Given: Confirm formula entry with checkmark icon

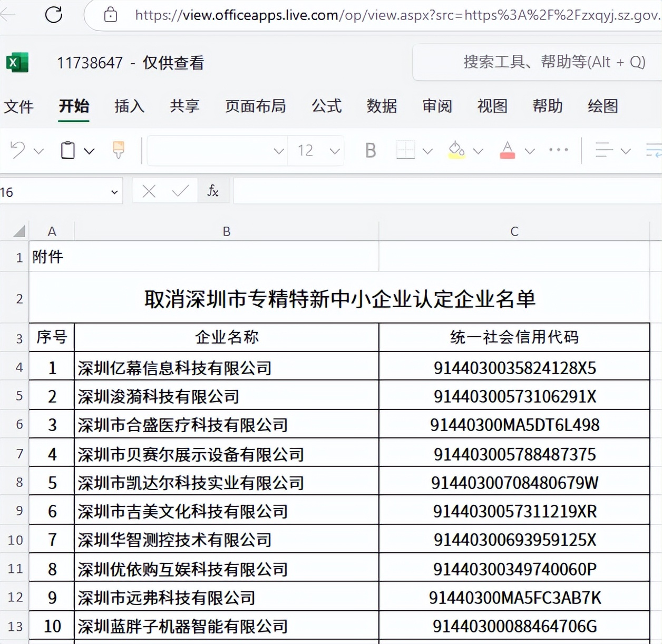Looking at the screenshot, I should (180, 191).
